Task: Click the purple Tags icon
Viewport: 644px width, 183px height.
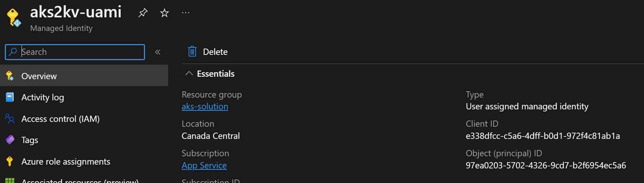Action: [10, 140]
